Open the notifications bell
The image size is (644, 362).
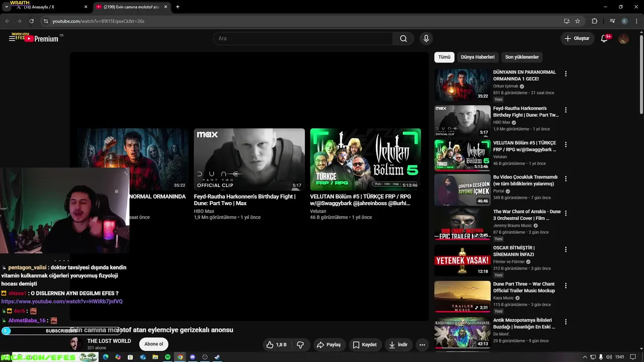click(604, 39)
